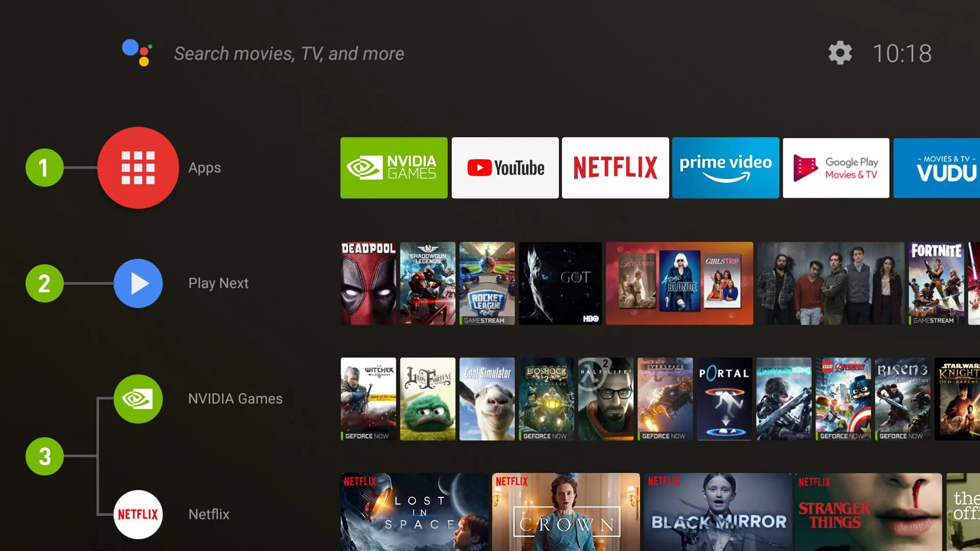Click the settings gear icon

coord(840,53)
